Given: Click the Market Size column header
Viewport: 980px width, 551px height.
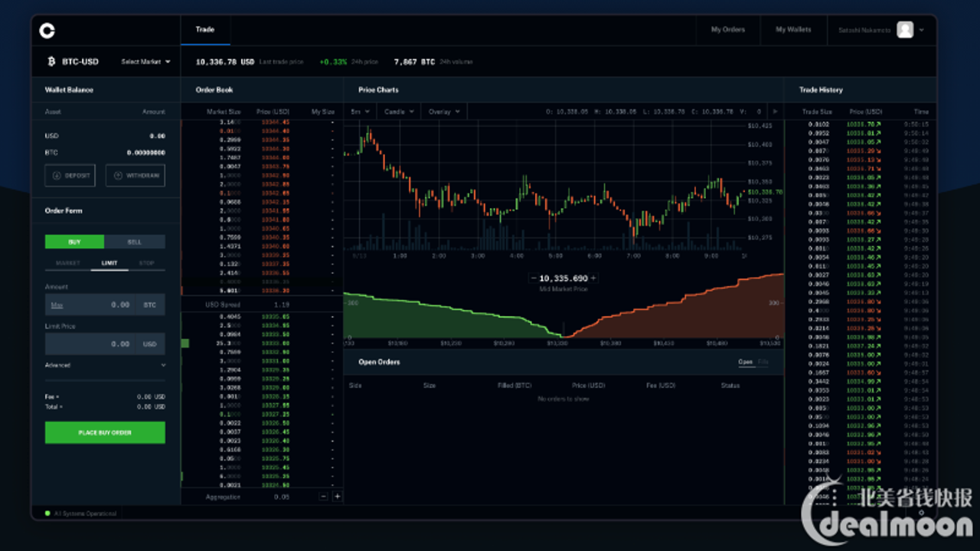Looking at the screenshot, I should coord(224,112).
